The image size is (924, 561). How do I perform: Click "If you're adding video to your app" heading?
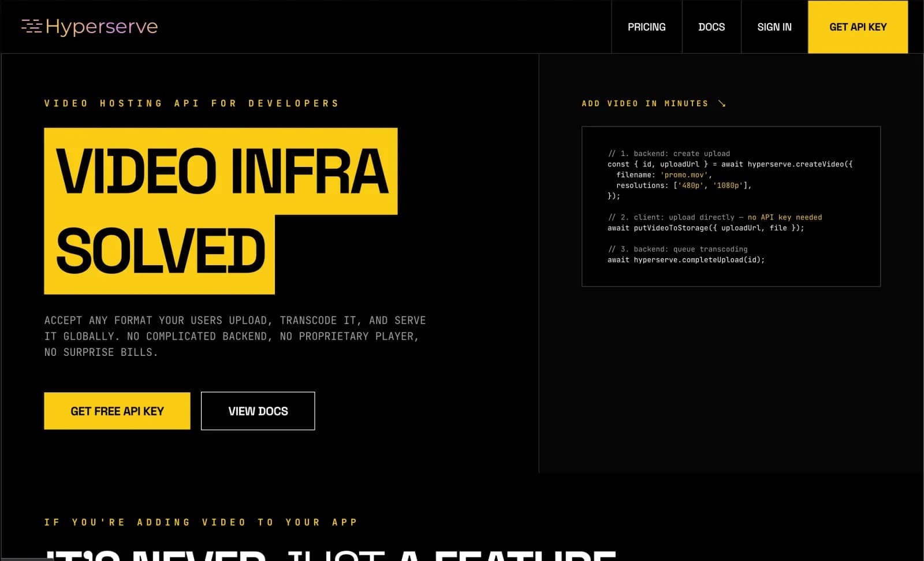(201, 522)
